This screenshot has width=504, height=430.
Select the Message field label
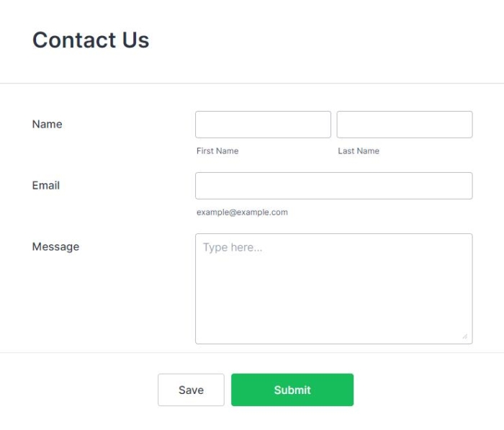coord(55,246)
